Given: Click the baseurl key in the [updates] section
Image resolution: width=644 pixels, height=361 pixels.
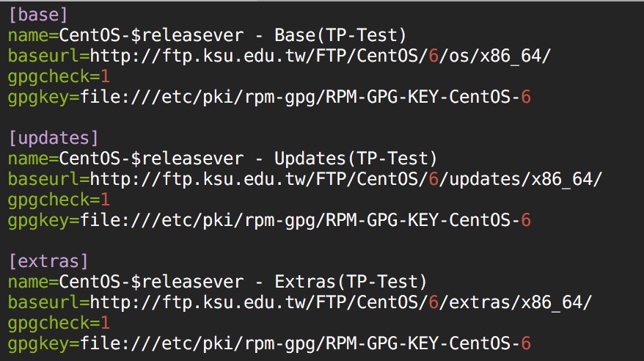Looking at the screenshot, I should pos(43,180).
